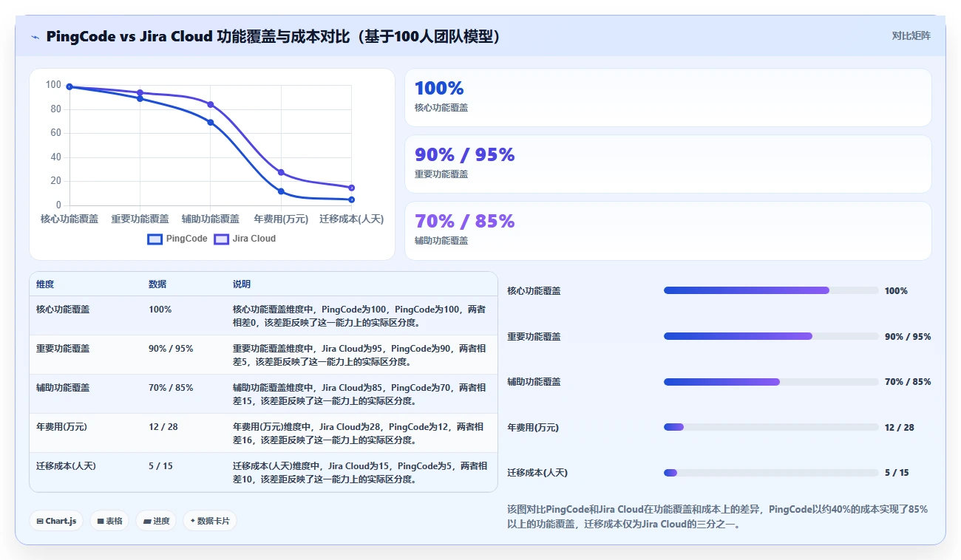Click the title PingCode vs Jira Cloud heading

[274, 36]
